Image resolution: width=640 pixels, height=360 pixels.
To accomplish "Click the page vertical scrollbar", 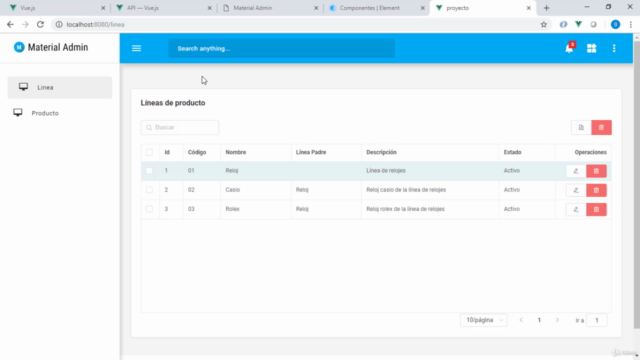I will tap(636, 184).
